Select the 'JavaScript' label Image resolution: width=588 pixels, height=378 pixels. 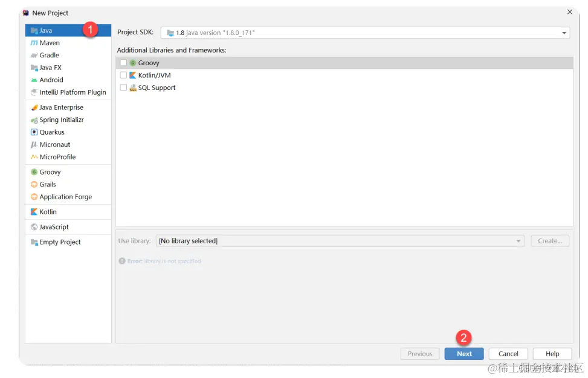pos(54,227)
